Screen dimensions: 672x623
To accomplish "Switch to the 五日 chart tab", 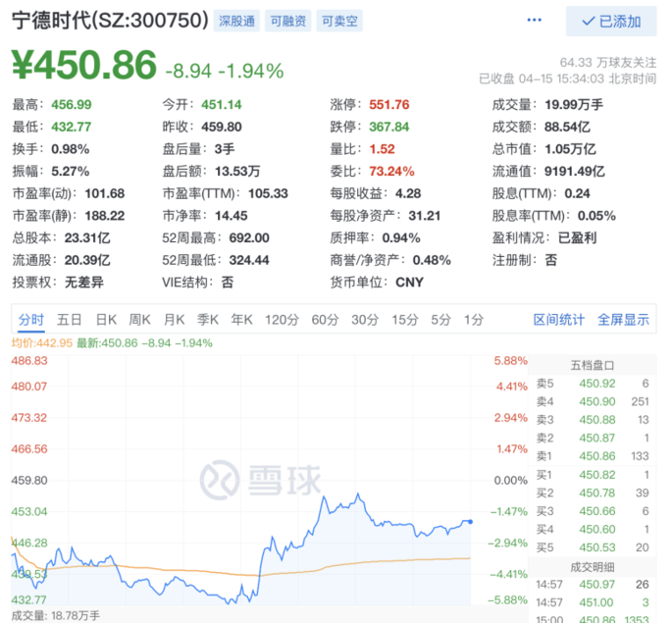I will (69, 320).
